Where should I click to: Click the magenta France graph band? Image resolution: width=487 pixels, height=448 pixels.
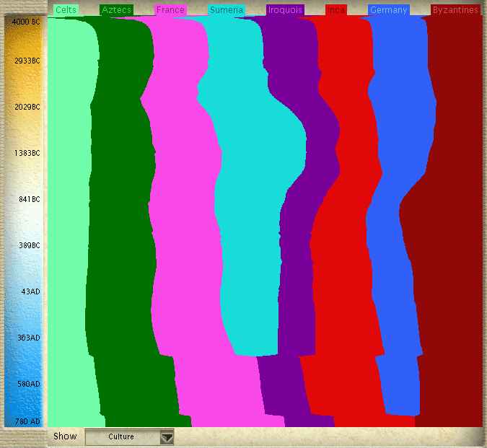point(184,216)
